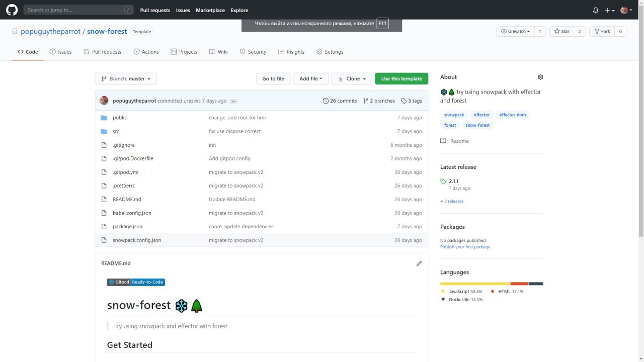Click the Go to file button
644x362 pixels.
273,78
